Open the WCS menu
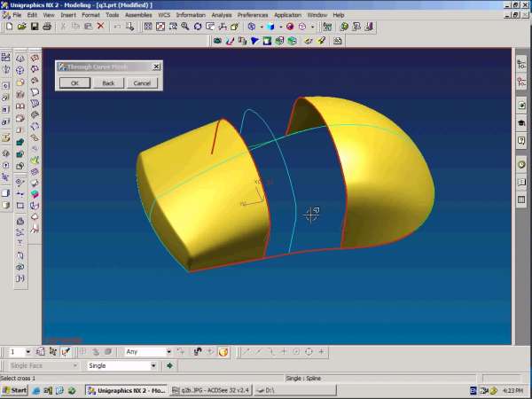 click(x=164, y=15)
